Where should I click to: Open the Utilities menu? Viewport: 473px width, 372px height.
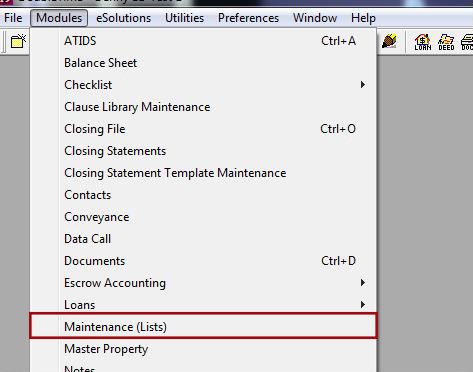click(x=184, y=18)
